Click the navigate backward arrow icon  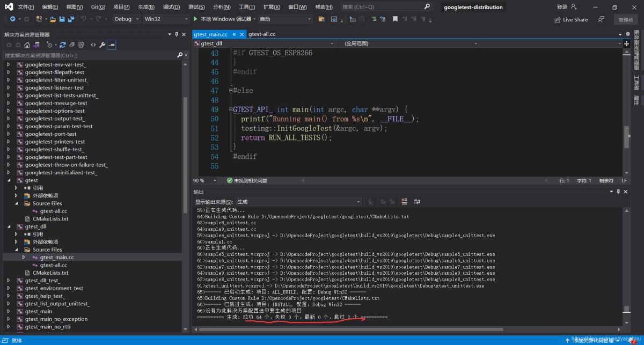click(x=12, y=19)
